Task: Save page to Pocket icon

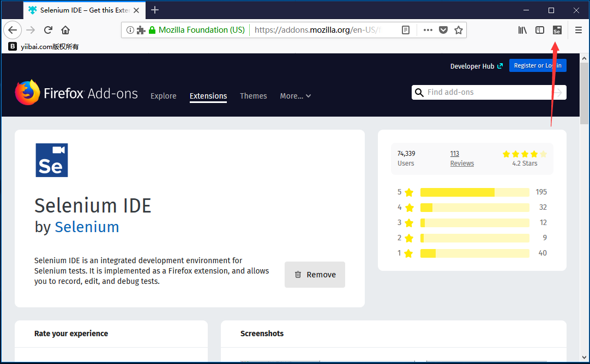Action: pyautogui.click(x=443, y=31)
